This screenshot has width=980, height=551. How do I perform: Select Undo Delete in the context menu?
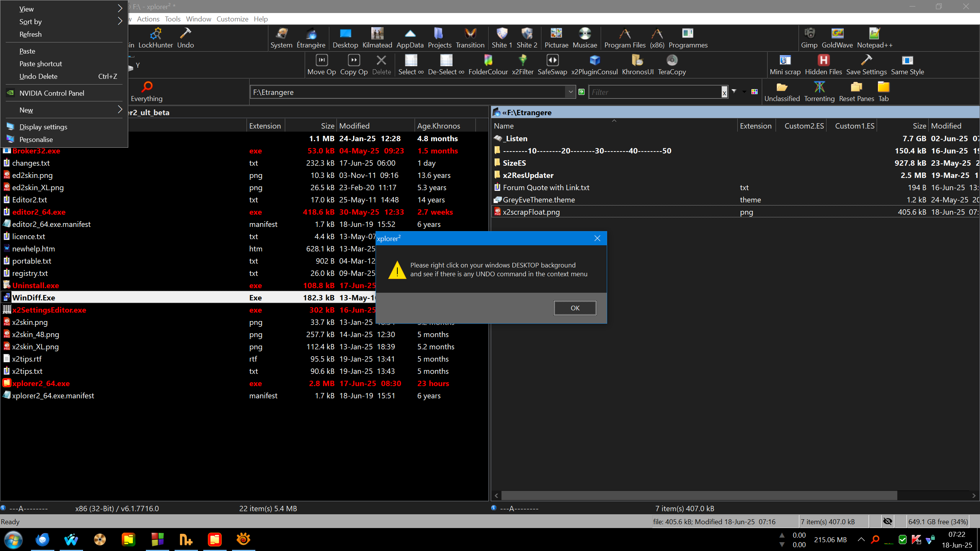tap(38, 76)
